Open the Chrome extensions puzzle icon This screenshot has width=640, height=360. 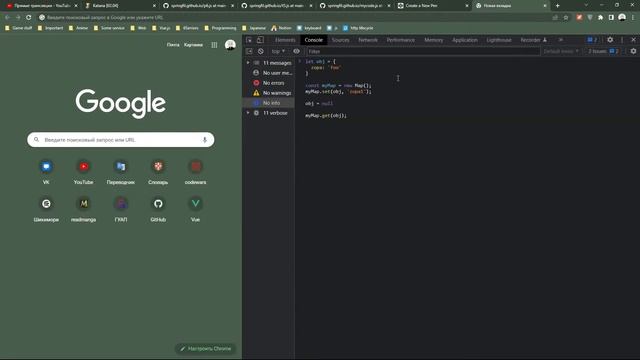(600, 18)
